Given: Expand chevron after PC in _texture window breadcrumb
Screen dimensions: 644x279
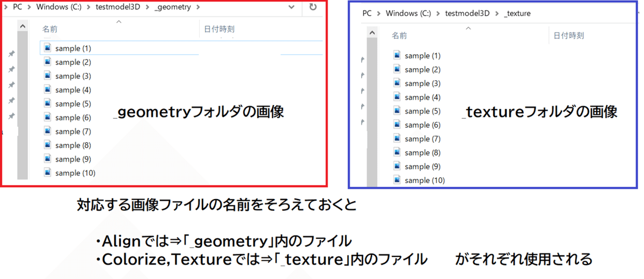Looking at the screenshot, I should (x=378, y=13).
